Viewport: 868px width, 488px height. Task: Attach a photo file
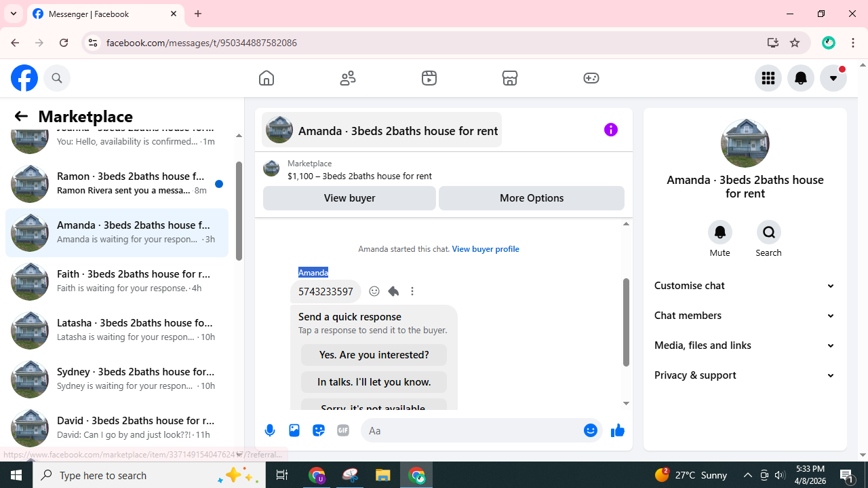point(294,430)
